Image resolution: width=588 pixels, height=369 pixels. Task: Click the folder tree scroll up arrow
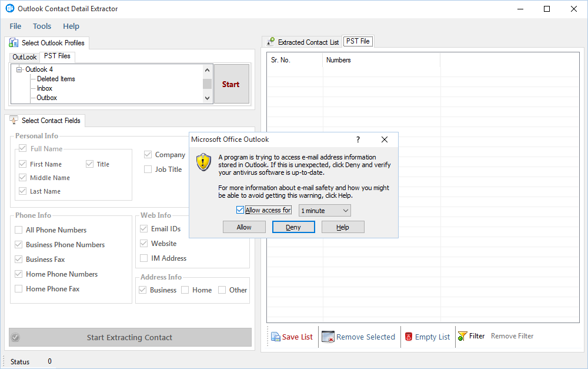(x=207, y=70)
